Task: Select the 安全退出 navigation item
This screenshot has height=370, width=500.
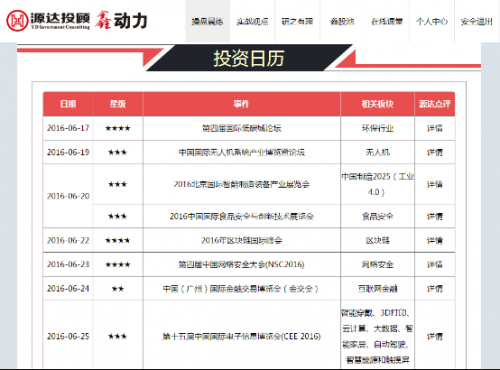Action: pos(477,22)
